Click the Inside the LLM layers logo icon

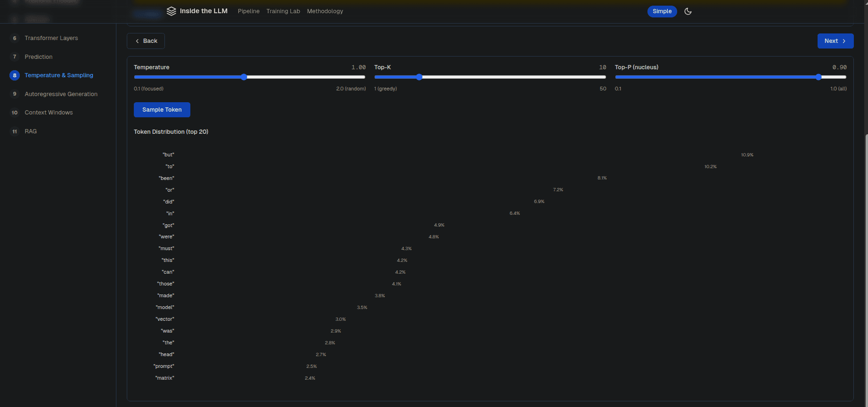[x=172, y=11]
